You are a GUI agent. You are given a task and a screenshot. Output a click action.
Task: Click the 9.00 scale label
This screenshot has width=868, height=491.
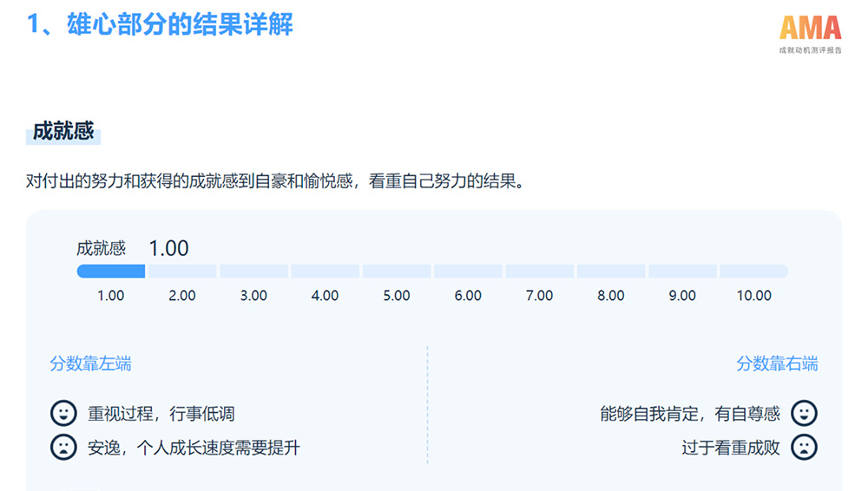tap(682, 296)
